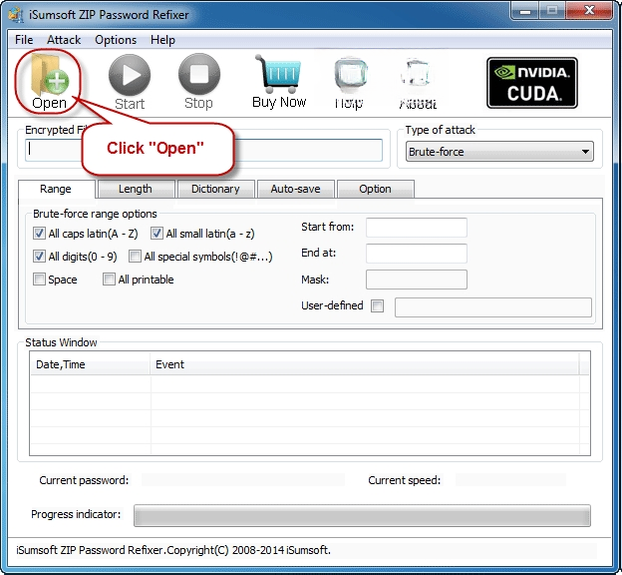The height and width of the screenshot is (575, 622).
Task: Click the Status Window label
Action: tap(61, 342)
